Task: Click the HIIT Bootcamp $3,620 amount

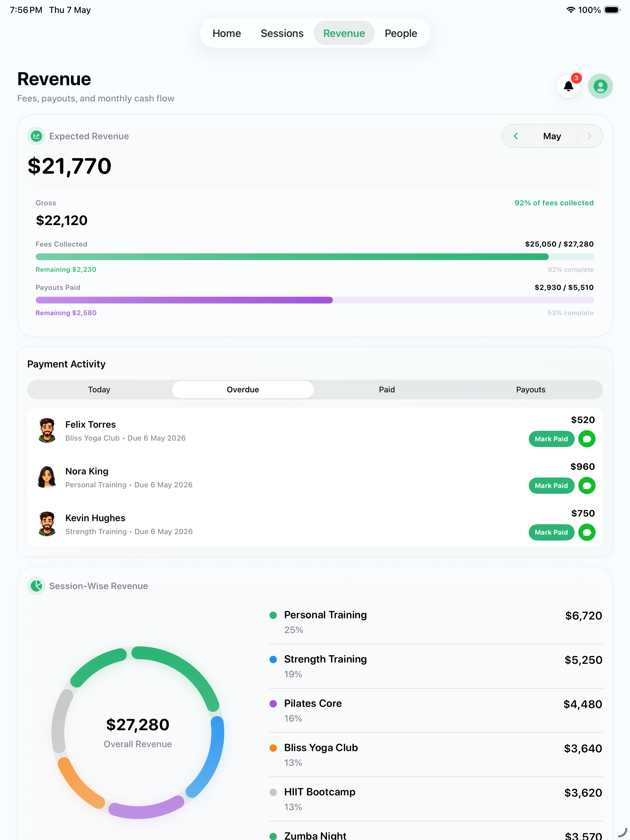Action: point(583,793)
